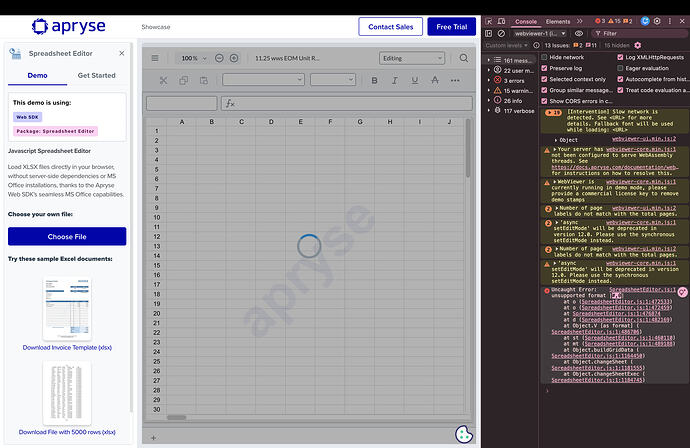
Task: Open Custom levels dropdown
Action: point(506,45)
